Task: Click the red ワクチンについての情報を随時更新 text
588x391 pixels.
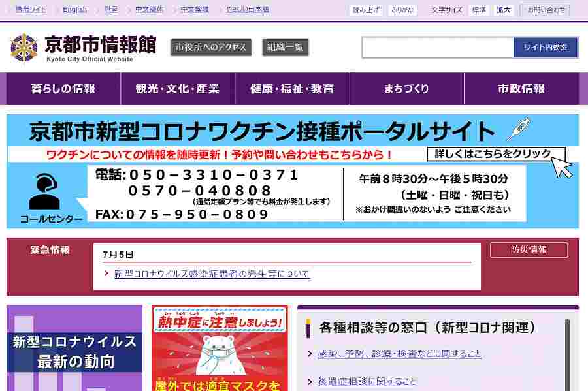Action: (x=220, y=154)
